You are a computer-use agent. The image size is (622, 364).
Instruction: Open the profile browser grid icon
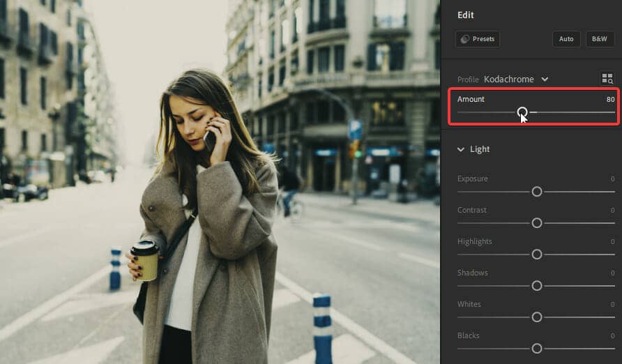(x=607, y=79)
